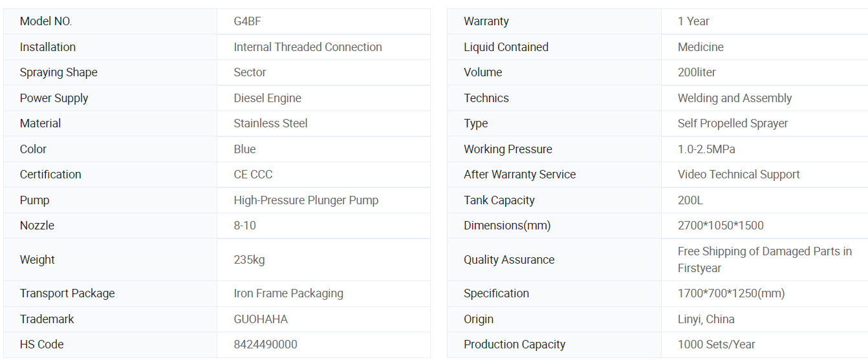Click the Diesel Engine power supply value
The width and height of the screenshot is (868, 360).
[x=267, y=98]
